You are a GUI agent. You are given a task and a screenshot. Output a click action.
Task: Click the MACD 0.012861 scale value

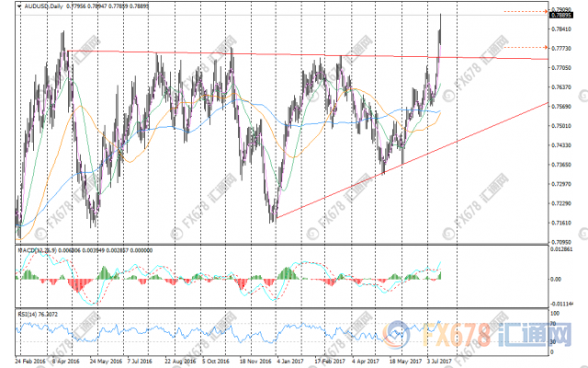pyautogui.click(x=560, y=249)
